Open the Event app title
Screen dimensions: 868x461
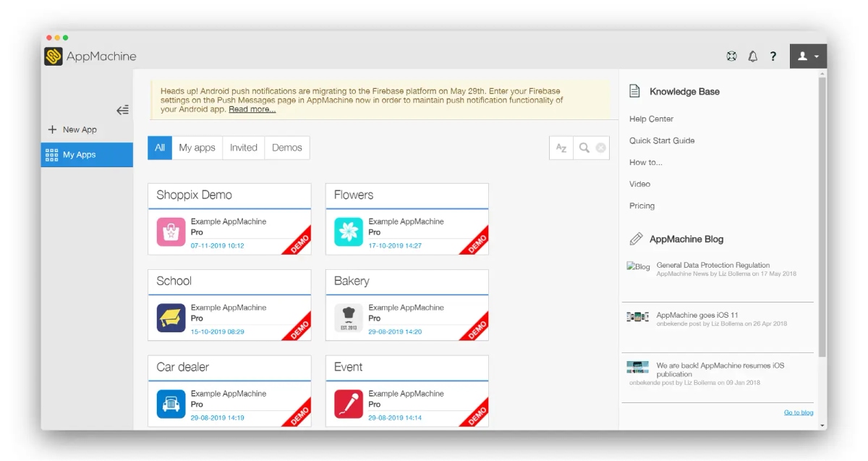tap(349, 367)
